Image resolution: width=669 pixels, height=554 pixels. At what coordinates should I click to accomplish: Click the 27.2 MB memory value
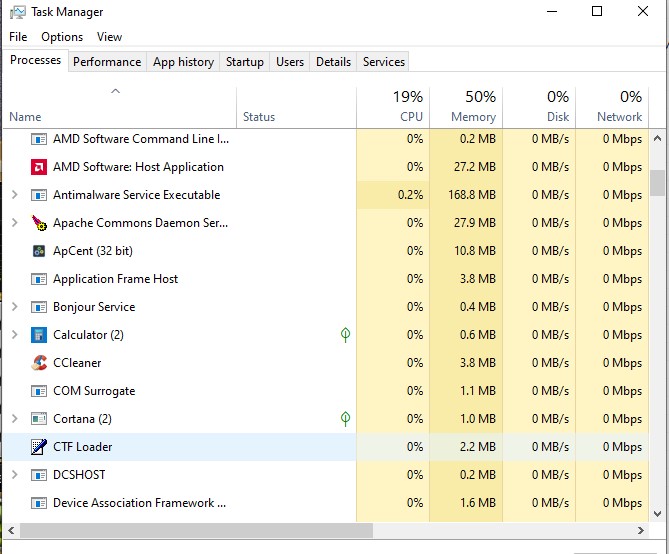tap(474, 167)
